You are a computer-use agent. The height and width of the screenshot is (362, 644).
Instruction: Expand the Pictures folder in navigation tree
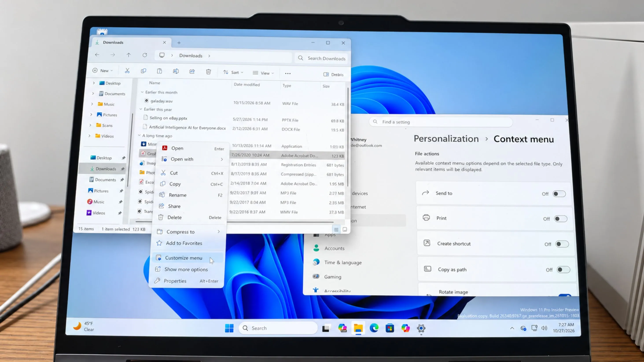91,115
